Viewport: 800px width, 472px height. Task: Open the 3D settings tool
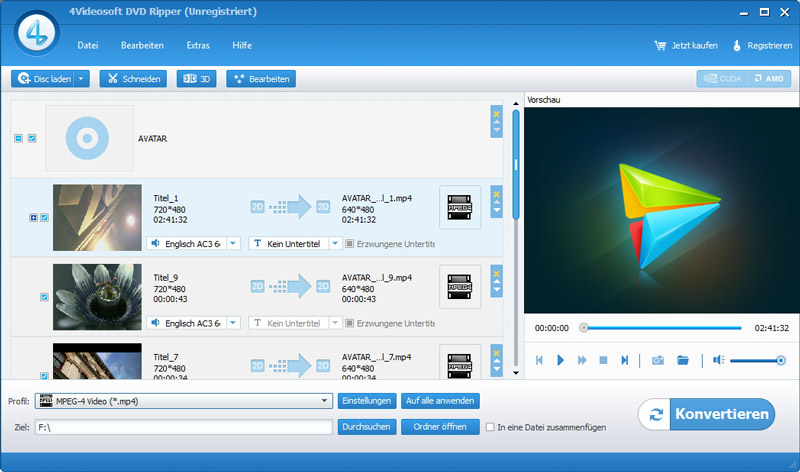196,79
